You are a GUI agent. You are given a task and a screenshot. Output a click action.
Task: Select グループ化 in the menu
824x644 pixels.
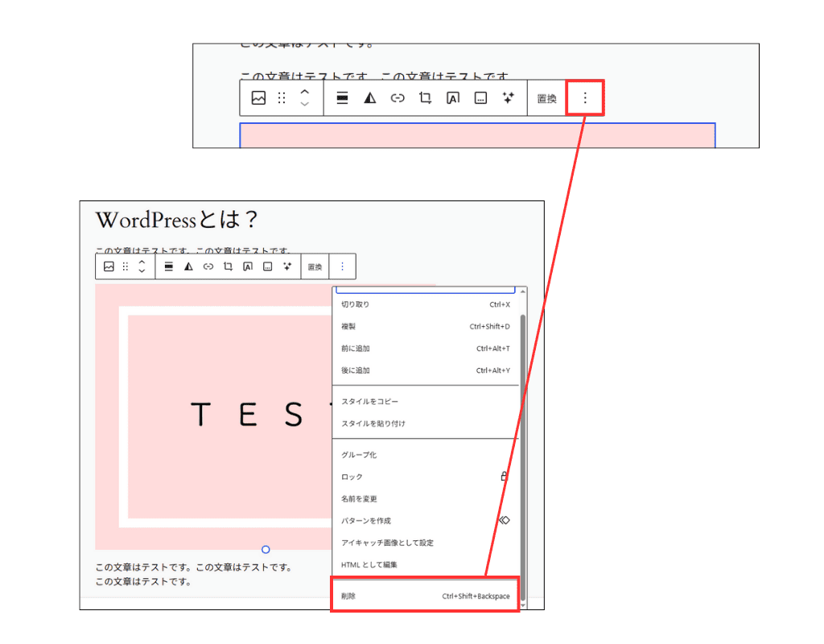pos(426,455)
